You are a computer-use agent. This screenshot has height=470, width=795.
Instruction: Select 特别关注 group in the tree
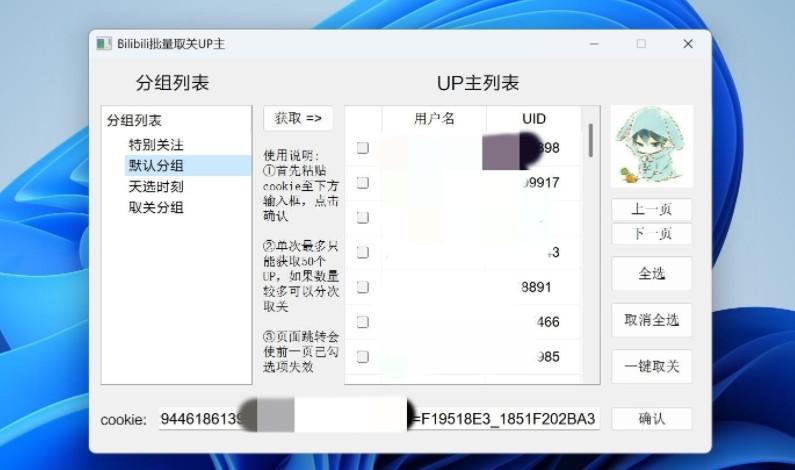pos(156,145)
